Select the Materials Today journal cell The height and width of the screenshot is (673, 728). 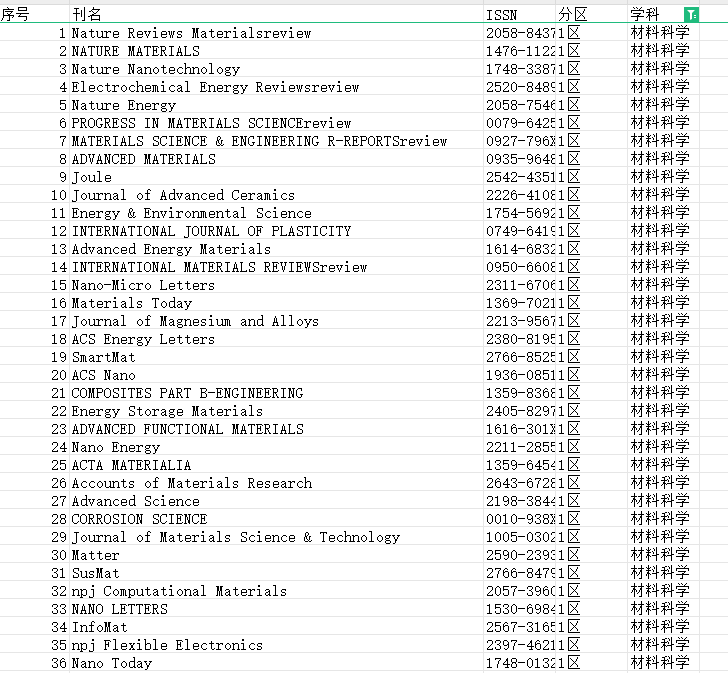276,303
